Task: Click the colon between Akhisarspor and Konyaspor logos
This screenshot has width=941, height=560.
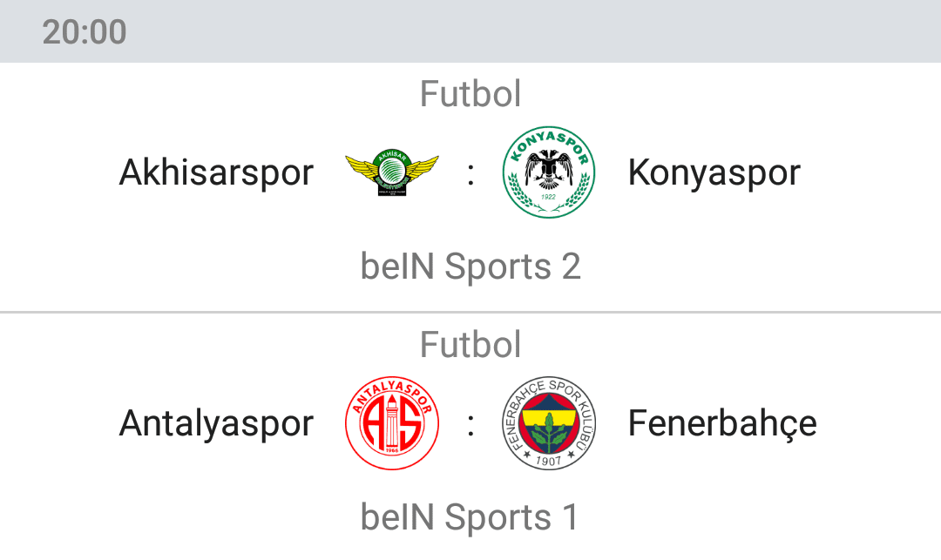Action: pos(470,174)
